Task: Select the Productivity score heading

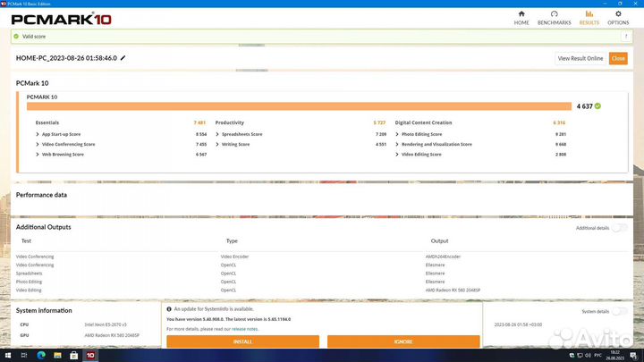Action: click(x=230, y=122)
